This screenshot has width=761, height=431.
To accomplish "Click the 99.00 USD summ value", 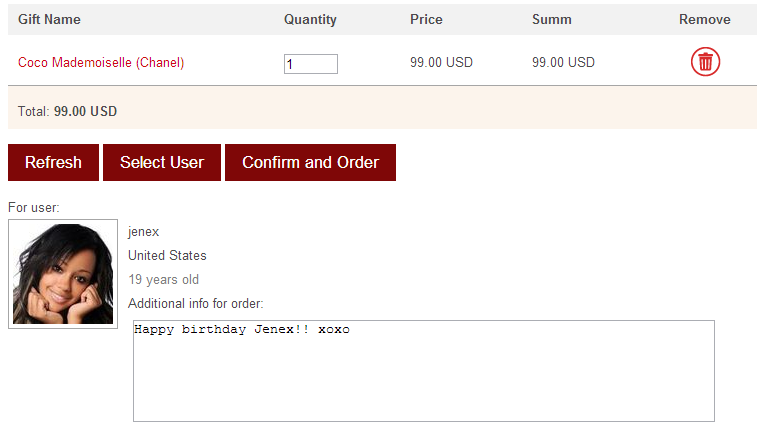I will point(563,62).
